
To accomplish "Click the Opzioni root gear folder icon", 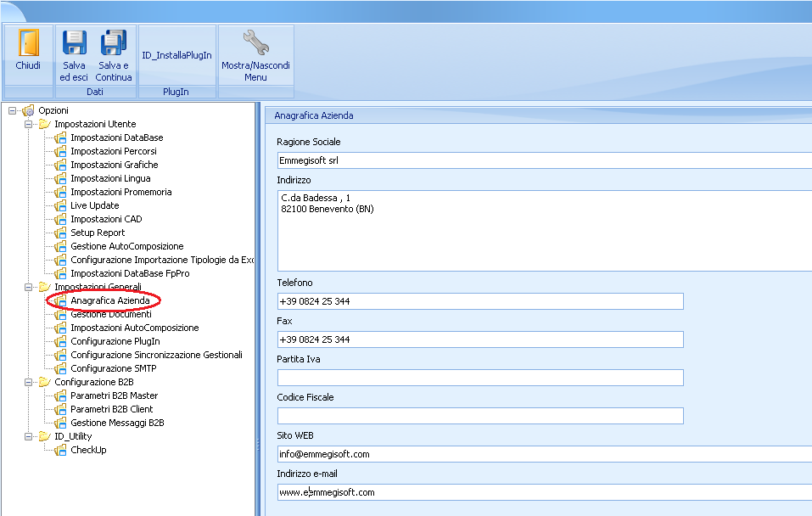I will pyautogui.click(x=29, y=110).
